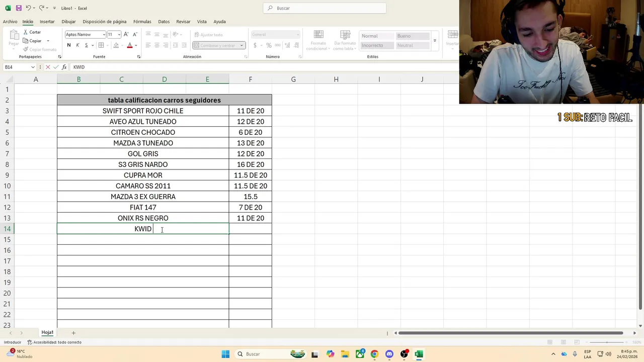Open the Fuente dialog launcher
644x362 pixels.
point(139,57)
